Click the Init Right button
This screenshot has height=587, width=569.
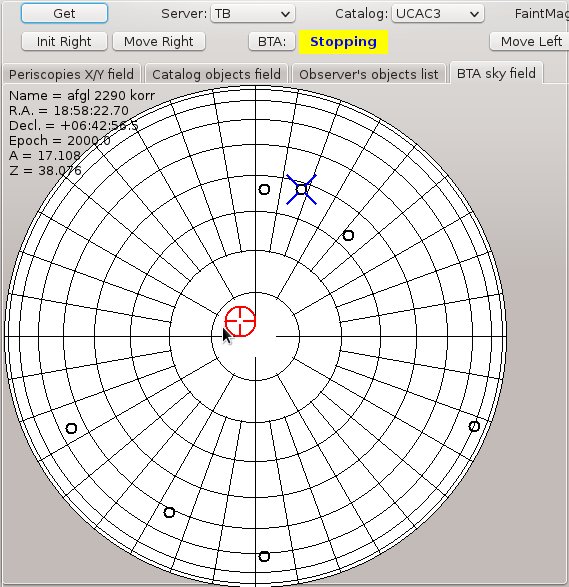(x=64, y=41)
